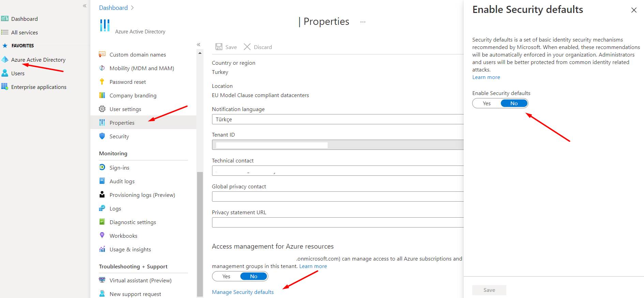Open Audit logs menu item
644x298 pixels.
[122, 181]
